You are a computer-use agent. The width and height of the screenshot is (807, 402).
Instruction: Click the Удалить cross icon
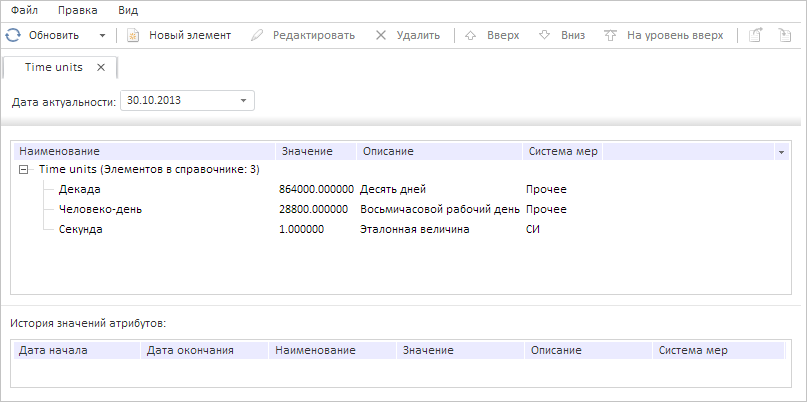(x=381, y=35)
